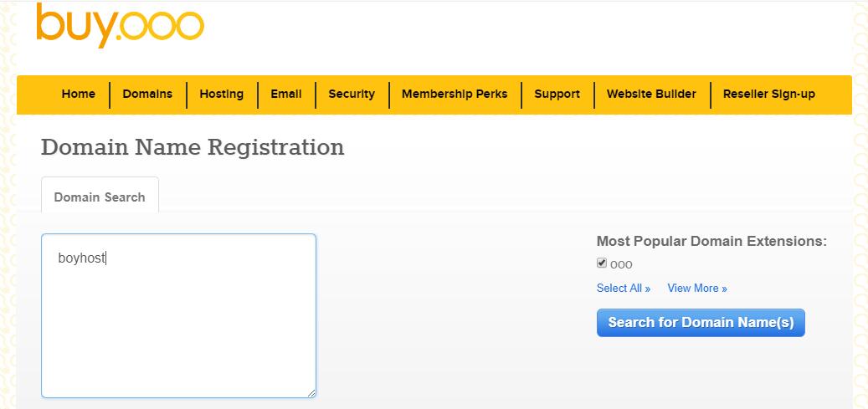The width and height of the screenshot is (868, 409).
Task: Click the text area resize handle
Action: 311,393
